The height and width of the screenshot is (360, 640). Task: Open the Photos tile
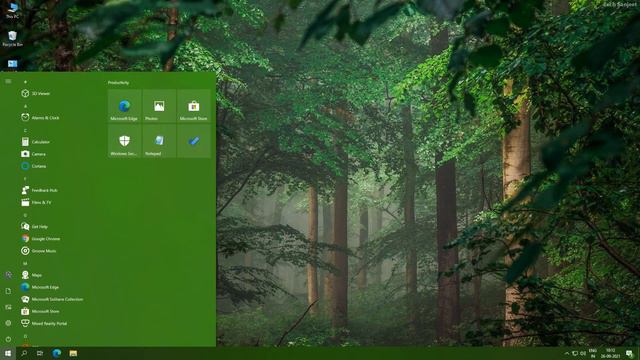click(159, 106)
